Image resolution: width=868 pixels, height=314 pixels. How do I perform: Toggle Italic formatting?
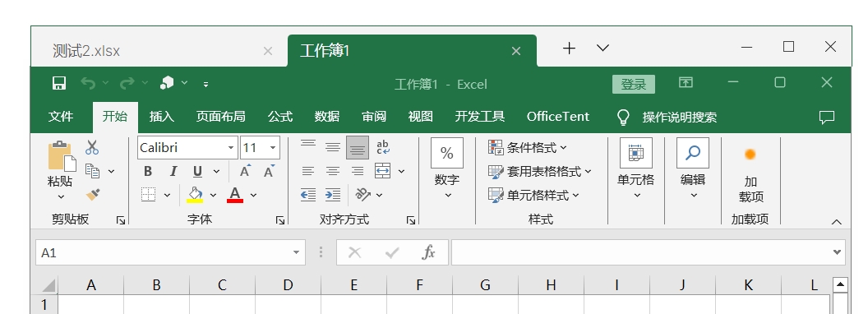coord(173,171)
